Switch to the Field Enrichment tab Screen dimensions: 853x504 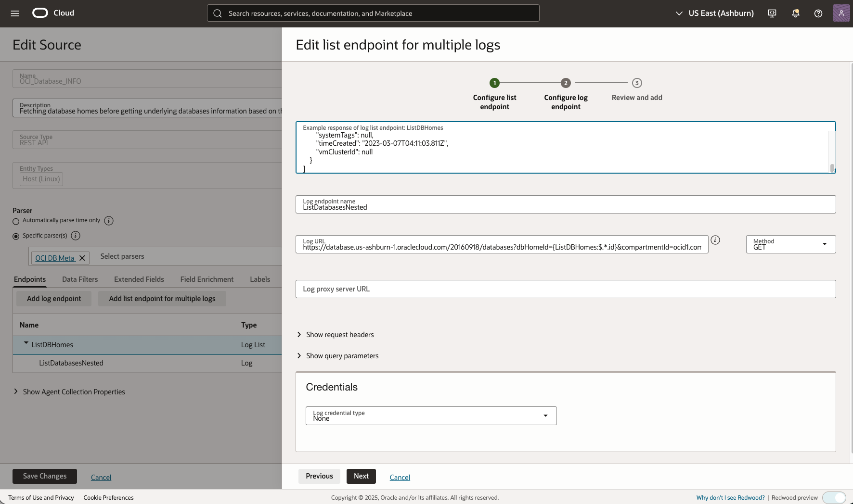207,279
